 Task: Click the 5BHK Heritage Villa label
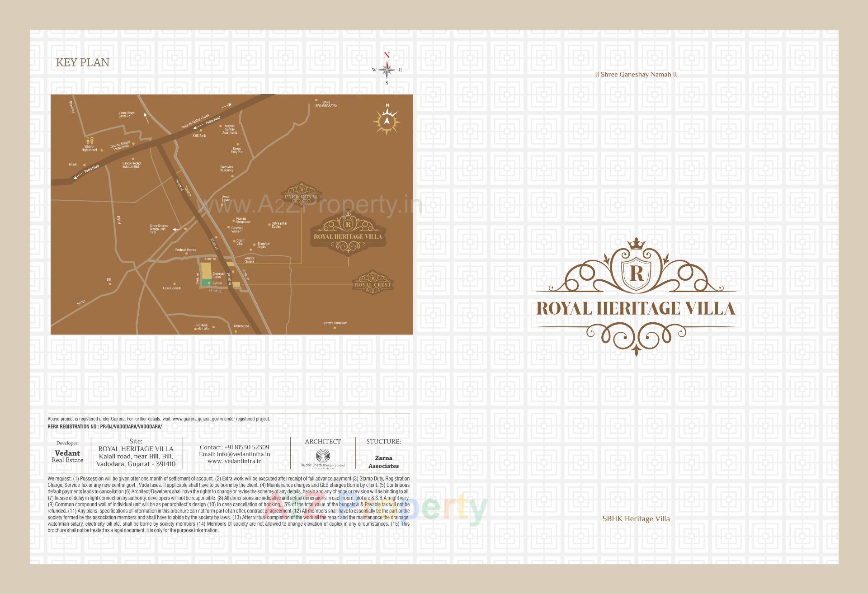(x=635, y=519)
